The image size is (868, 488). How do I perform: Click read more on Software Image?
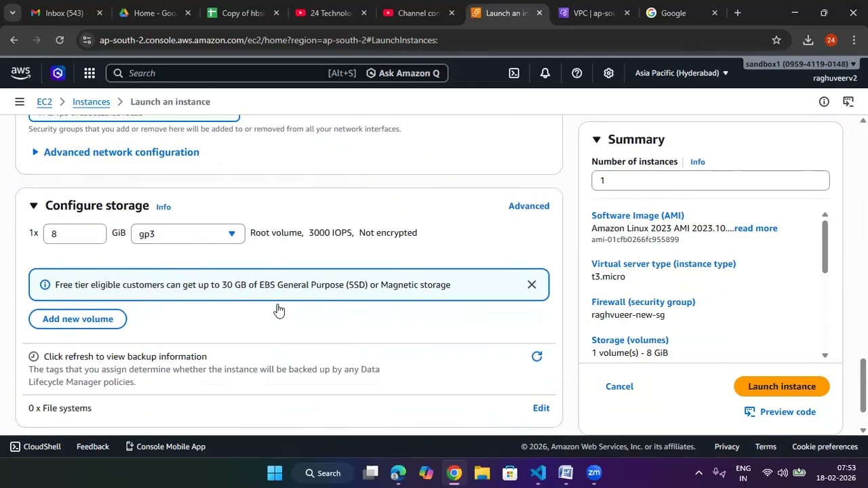click(755, 228)
